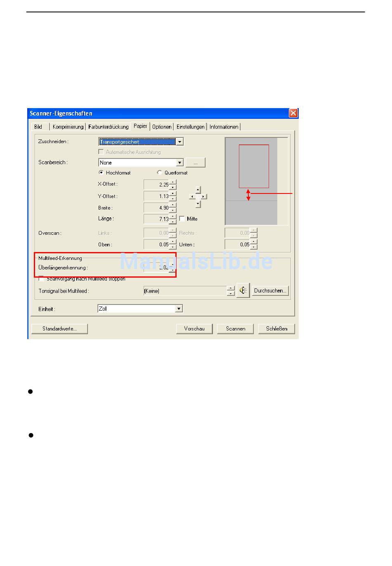
Task: Select the Querformat radio button
Action: pyautogui.click(x=160, y=173)
